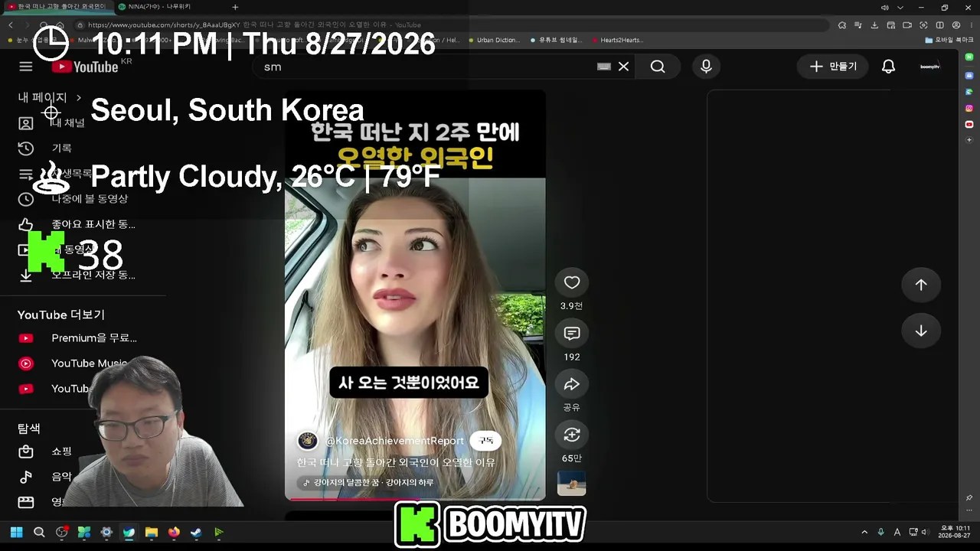
Task: Open the 오바일 북마크 bookmarks folder
Action: [x=949, y=40]
